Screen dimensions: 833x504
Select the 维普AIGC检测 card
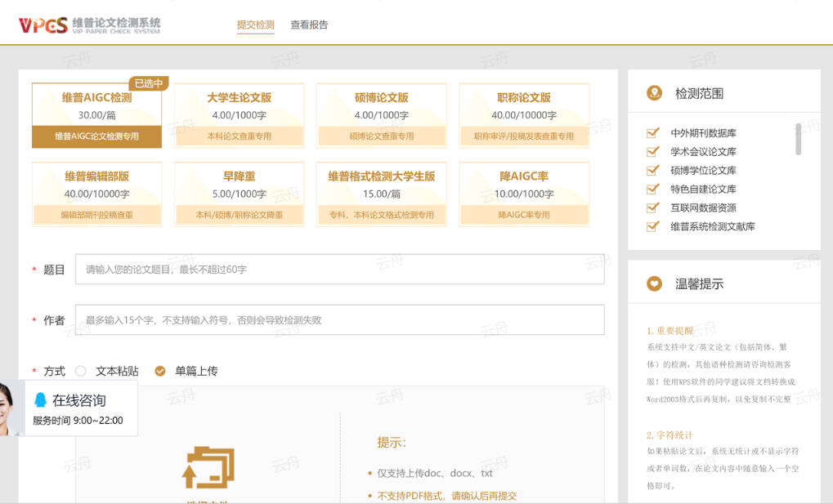[96, 115]
